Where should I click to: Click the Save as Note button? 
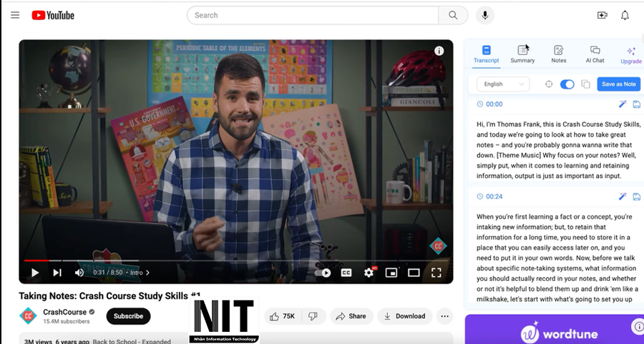pos(618,84)
